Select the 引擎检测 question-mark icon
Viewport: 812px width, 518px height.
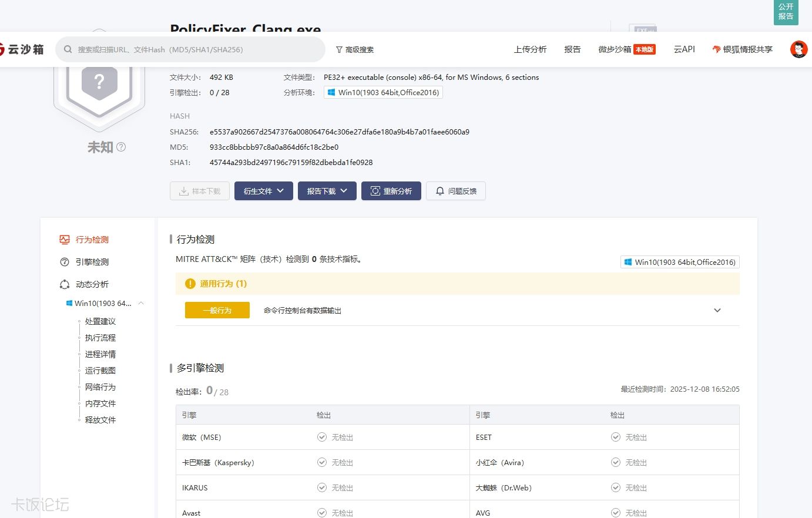coord(65,261)
